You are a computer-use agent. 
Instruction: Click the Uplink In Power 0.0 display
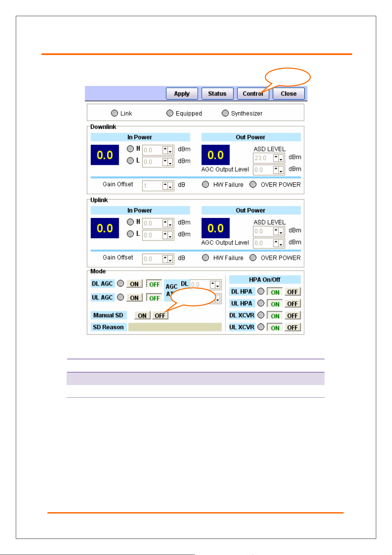(x=105, y=228)
